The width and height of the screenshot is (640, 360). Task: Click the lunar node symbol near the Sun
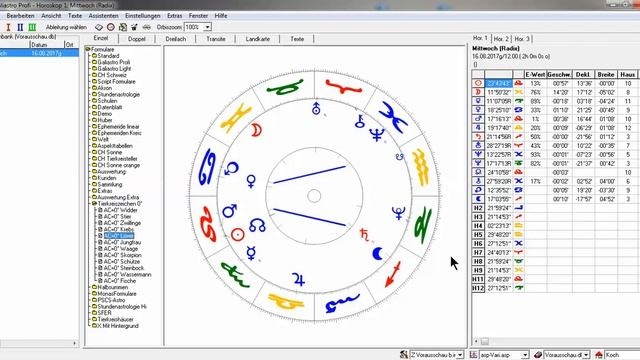(257, 225)
